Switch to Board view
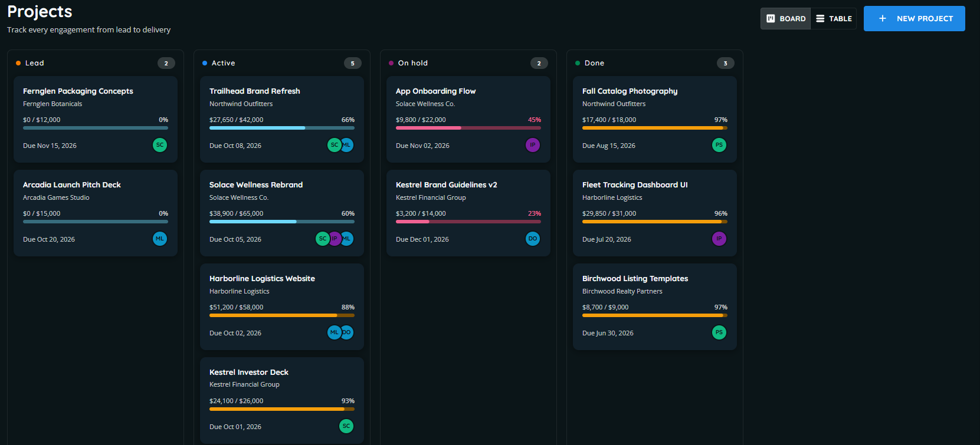The height and width of the screenshot is (445, 980). [785, 18]
